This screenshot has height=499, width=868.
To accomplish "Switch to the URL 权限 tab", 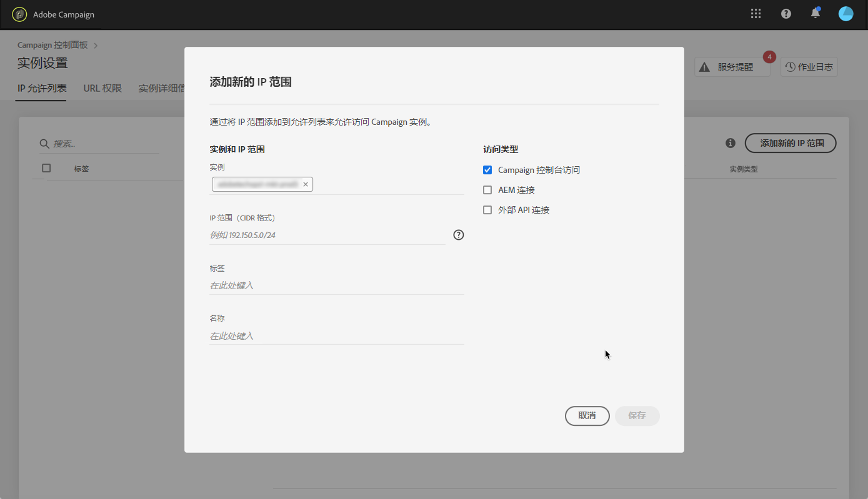I will pos(102,88).
